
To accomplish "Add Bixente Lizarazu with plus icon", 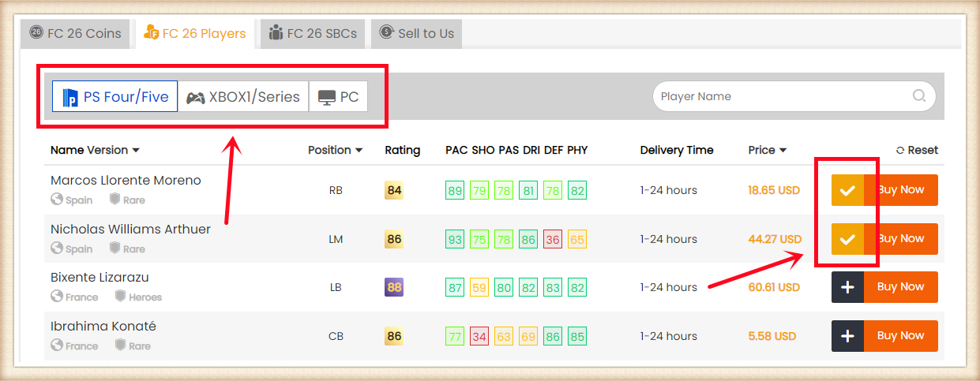I will tap(847, 288).
